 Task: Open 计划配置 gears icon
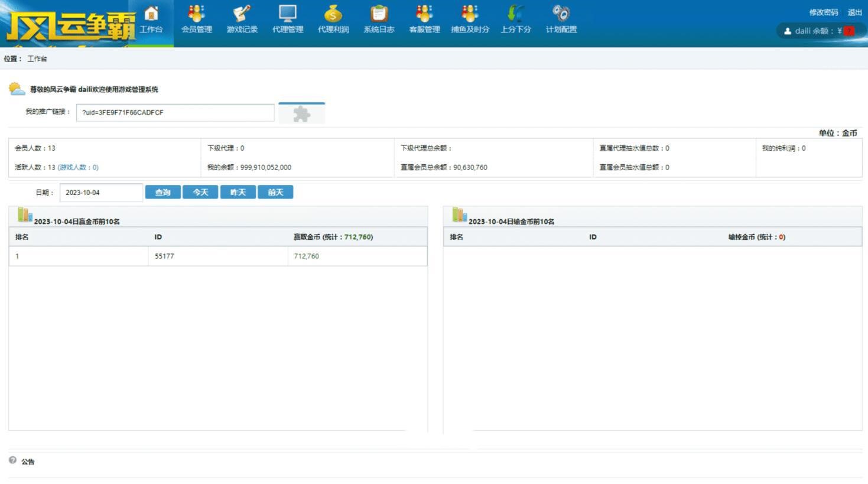click(x=561, y=14)
